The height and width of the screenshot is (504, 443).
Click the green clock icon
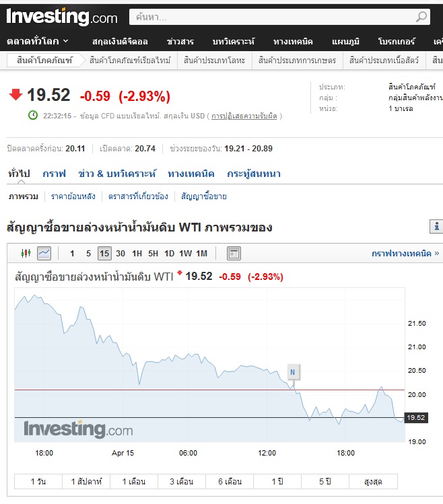33,115
